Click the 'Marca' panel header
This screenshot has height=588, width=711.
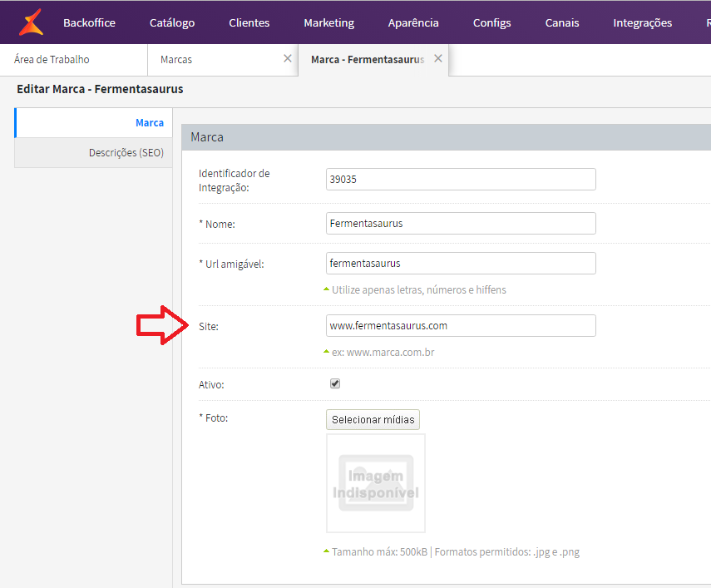(447, 137)
